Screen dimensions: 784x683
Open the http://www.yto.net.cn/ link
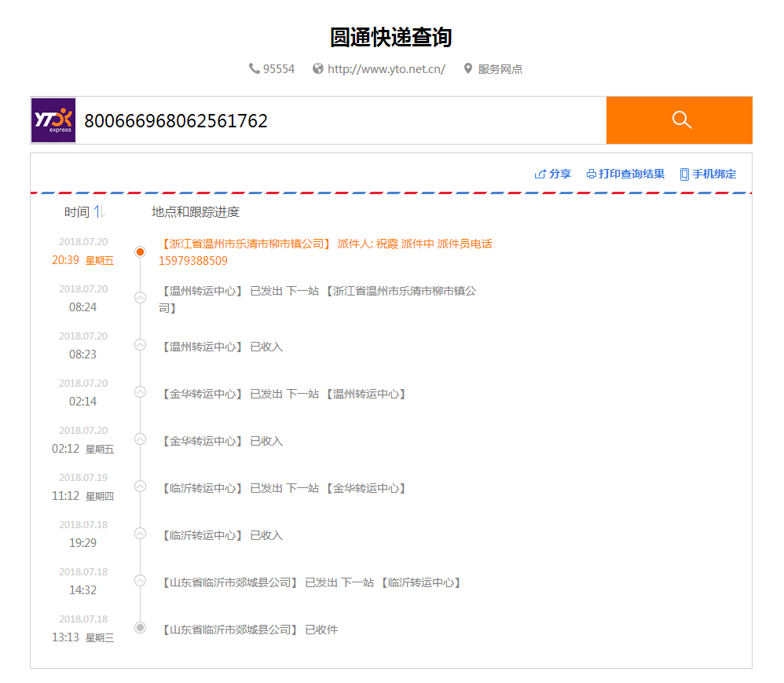click(x=386, y=69)
